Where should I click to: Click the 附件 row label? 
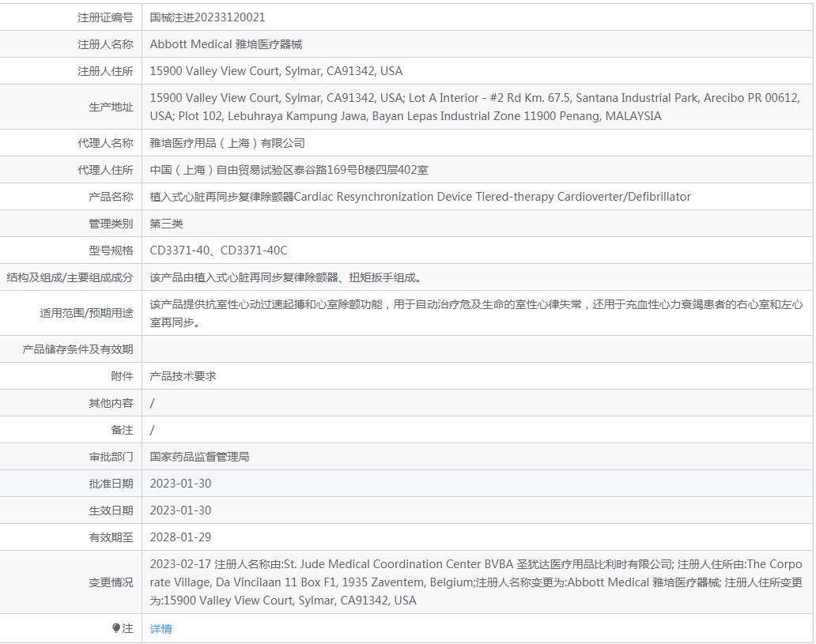(x=122, y=376)
